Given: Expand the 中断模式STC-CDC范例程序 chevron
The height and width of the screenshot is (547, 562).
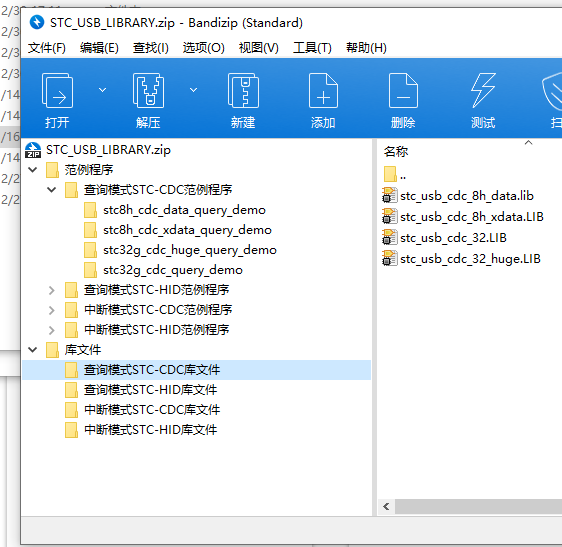Looking at the screenshot, I should 52,310.
